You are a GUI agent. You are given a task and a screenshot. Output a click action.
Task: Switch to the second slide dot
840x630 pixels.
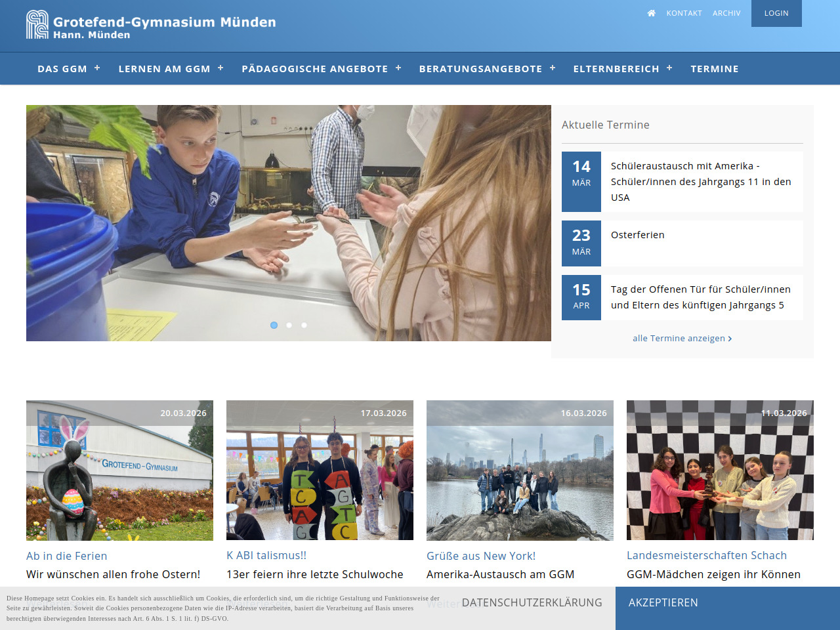coord(289,325)
